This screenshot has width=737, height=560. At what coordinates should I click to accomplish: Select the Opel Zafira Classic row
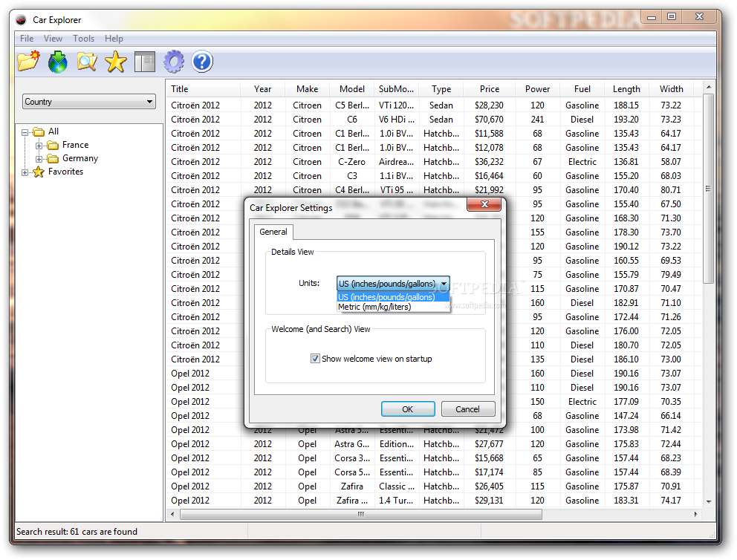434,486
